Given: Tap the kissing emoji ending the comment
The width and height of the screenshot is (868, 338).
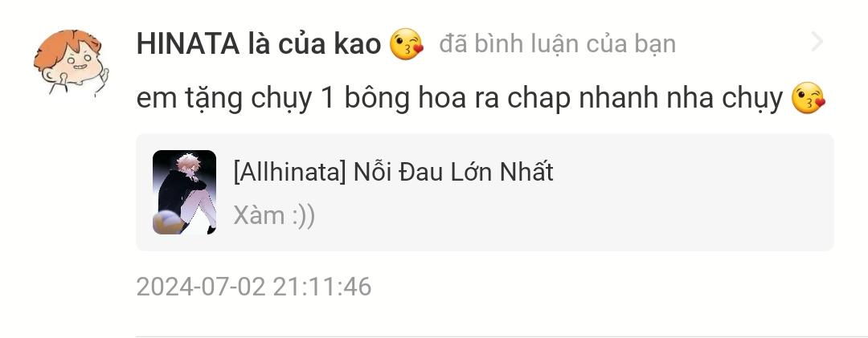Looking at the screenshot, I should pos(809,98).
